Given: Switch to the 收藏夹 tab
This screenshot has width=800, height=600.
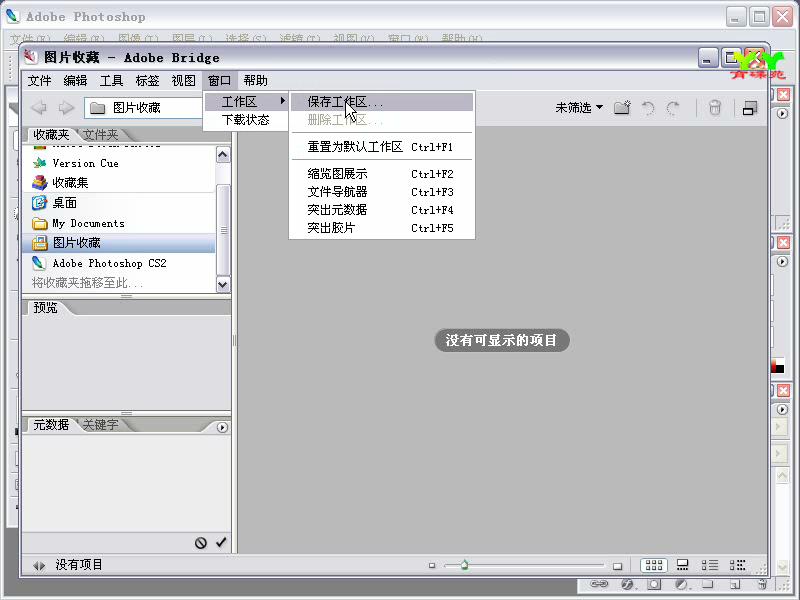Looking at the screenshot, I should tap(51, 135).
